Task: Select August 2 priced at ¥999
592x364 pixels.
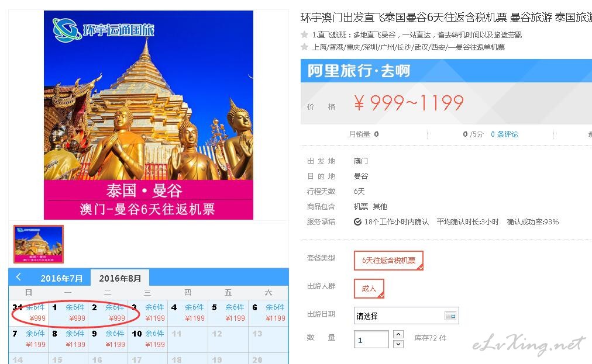Action: click(x=108, y=313)
